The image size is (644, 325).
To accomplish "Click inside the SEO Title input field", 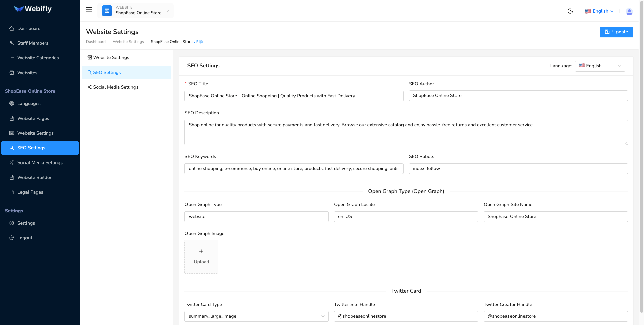I will coord(293,96).
